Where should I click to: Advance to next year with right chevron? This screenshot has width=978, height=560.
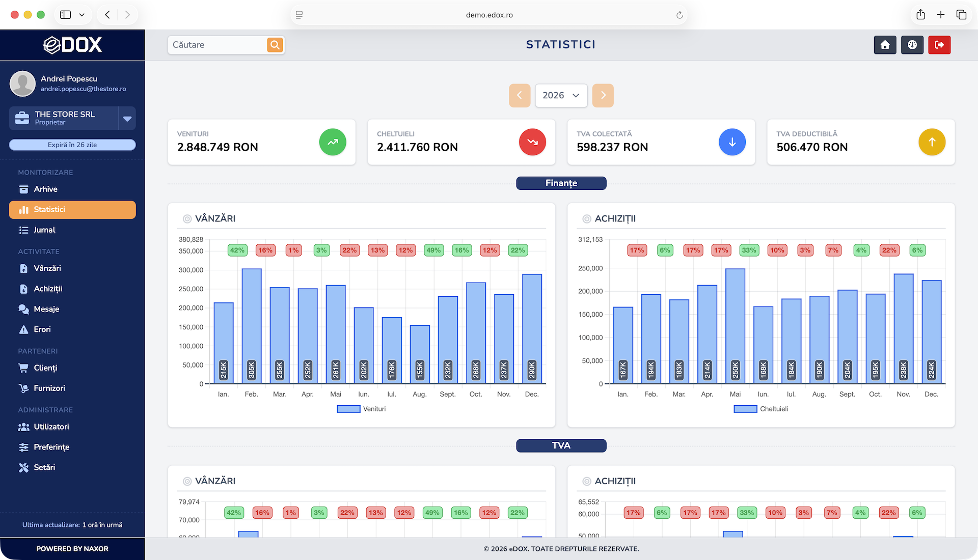[603, 96]
